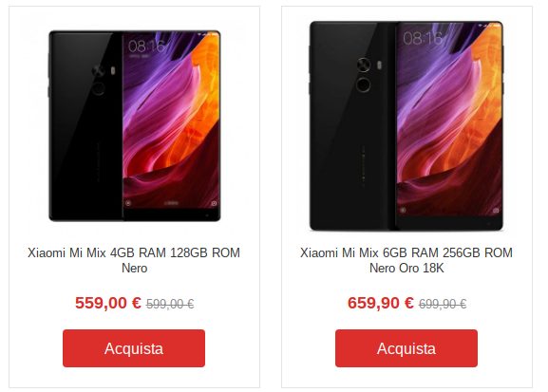The width and height of the screenshot is (548, 392).
Task: Click Acquista for the 4GB RAM Mi Mix
Action: (x=134, y=348)
